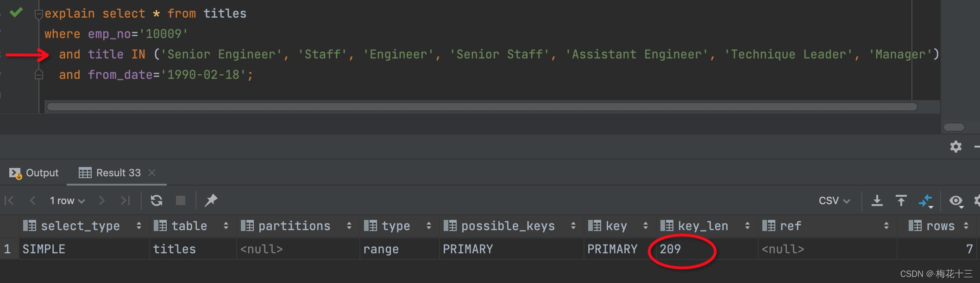Click the editor horizontal scrollbar
The height and width of the screenshot is (283, 980).
click(x=482, y=107)
